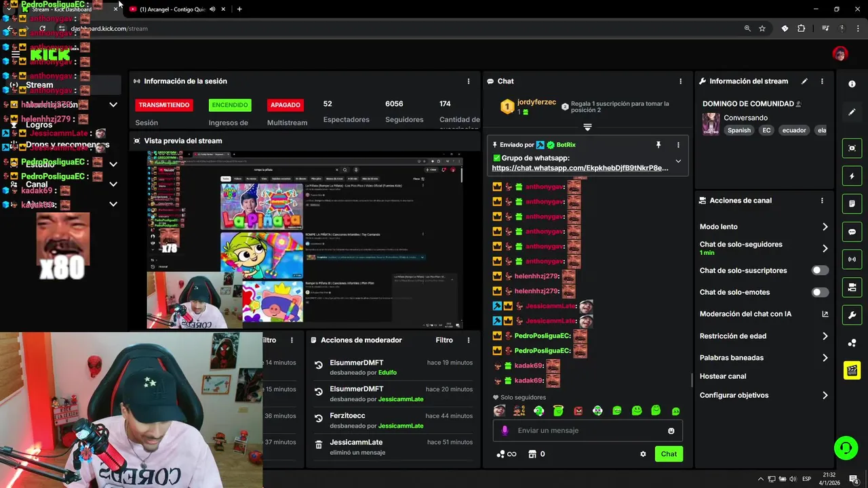Expand Chat de solo-seguidores settings

825,249
